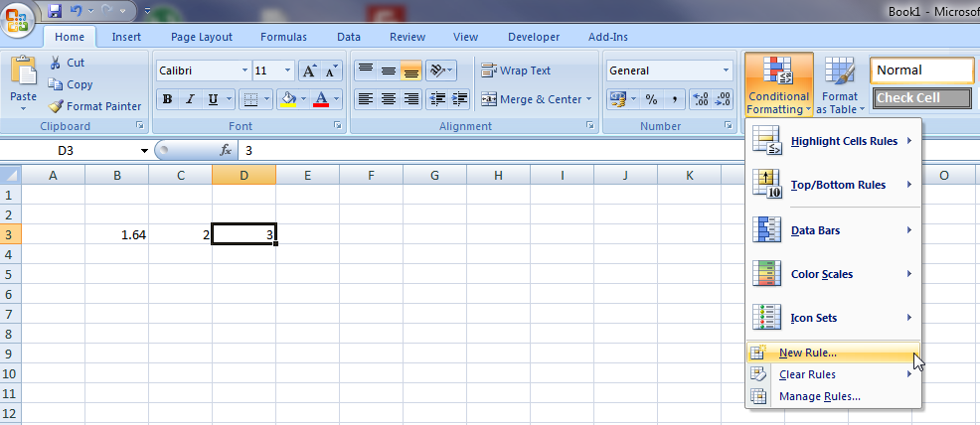
Task: Click the Increase Font Size icon
Action: tap(309, 71)
